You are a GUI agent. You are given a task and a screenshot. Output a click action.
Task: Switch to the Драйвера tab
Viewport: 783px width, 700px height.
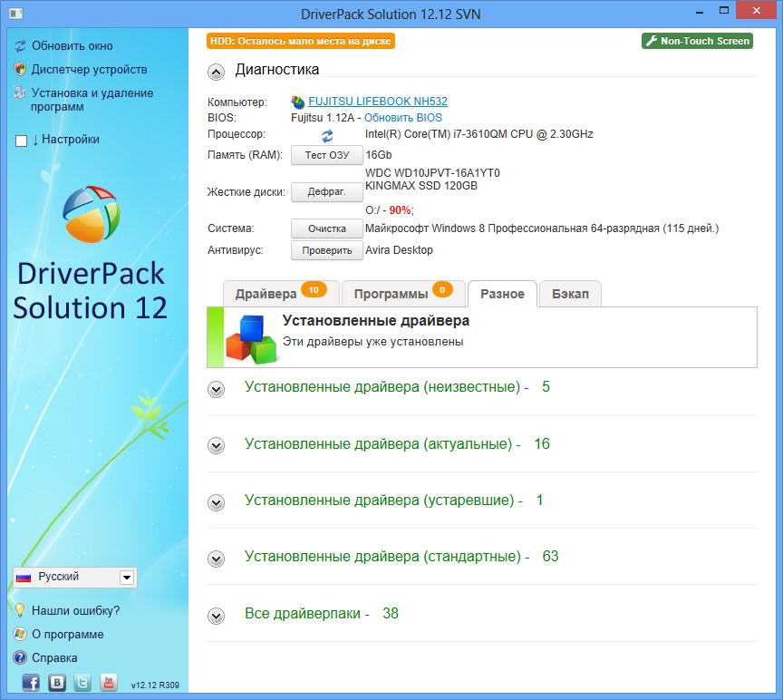tap(281, 294)
